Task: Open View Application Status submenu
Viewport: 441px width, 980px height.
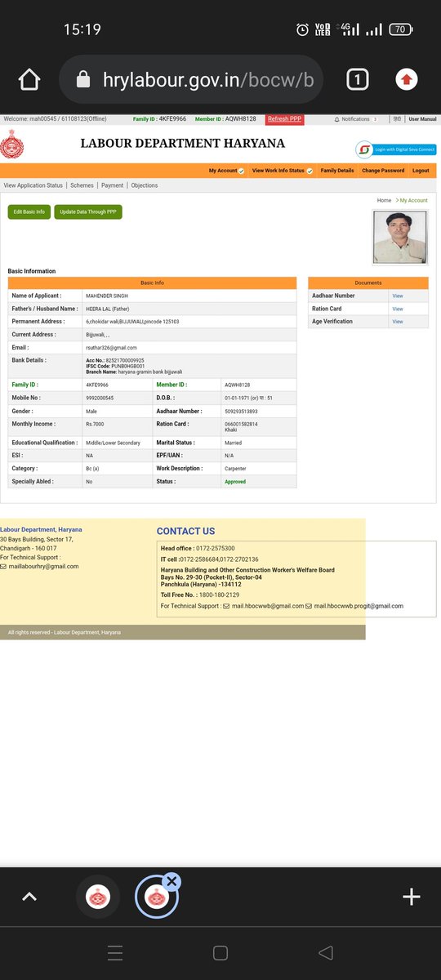Action: tap(33, 185)
